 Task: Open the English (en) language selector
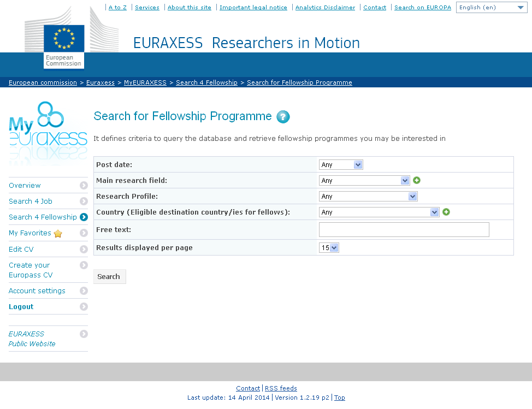pos(491,8)
